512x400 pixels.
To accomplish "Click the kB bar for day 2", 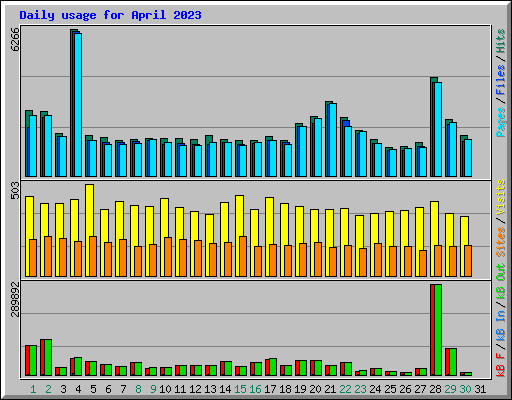I will tap(46, 358).
